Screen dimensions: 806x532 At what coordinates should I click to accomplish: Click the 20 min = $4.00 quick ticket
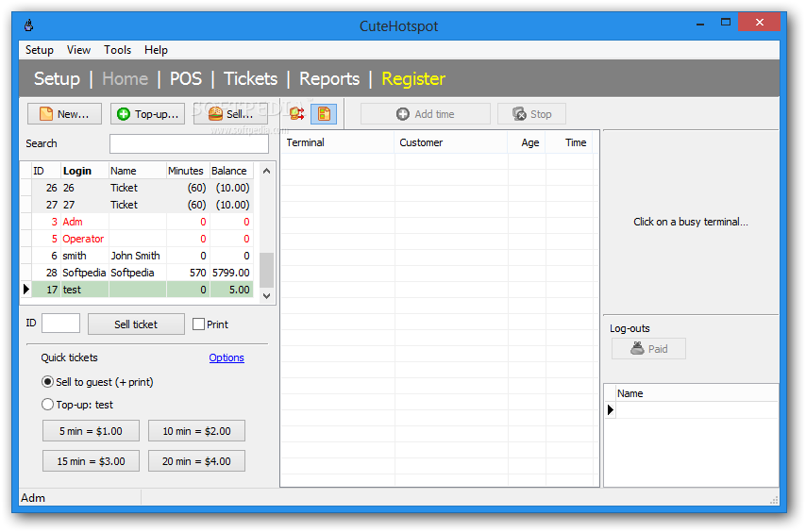coord(197,461)
